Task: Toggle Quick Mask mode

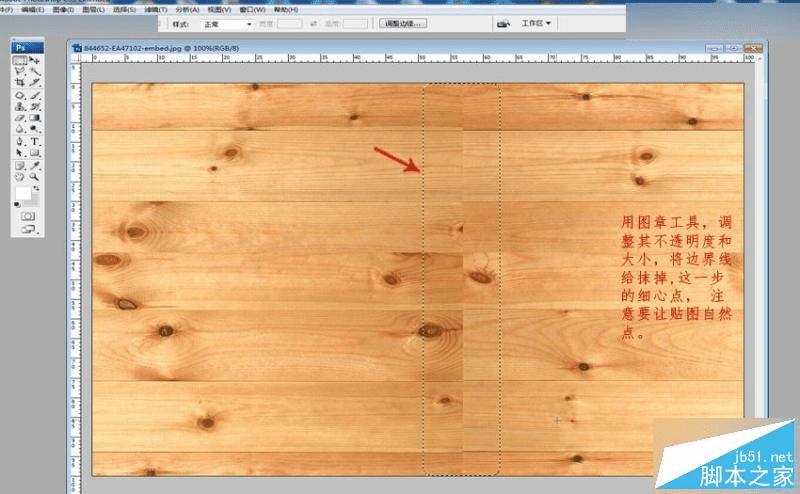Action: pos(28,216)
